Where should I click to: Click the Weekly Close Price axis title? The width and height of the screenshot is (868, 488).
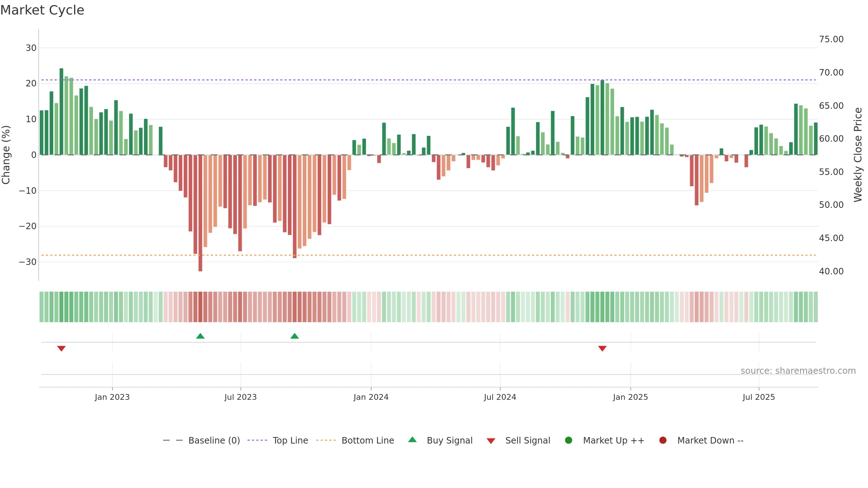858,155
